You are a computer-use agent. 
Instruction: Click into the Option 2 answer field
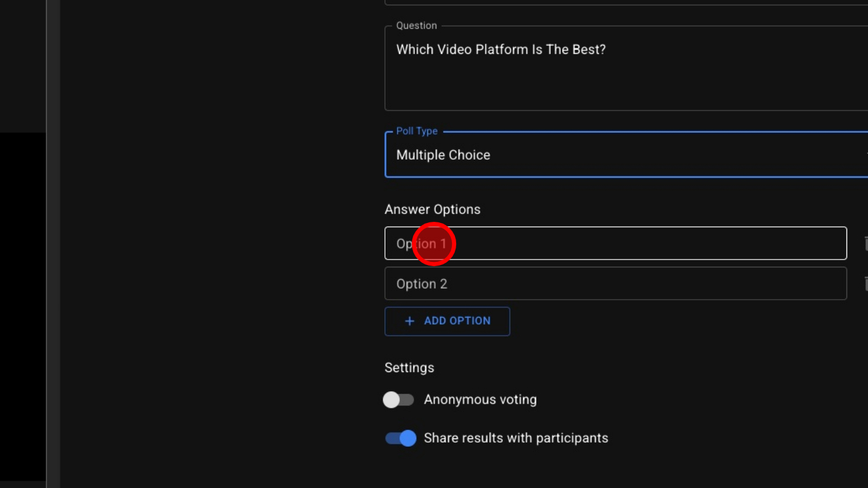tap(615, 283)
